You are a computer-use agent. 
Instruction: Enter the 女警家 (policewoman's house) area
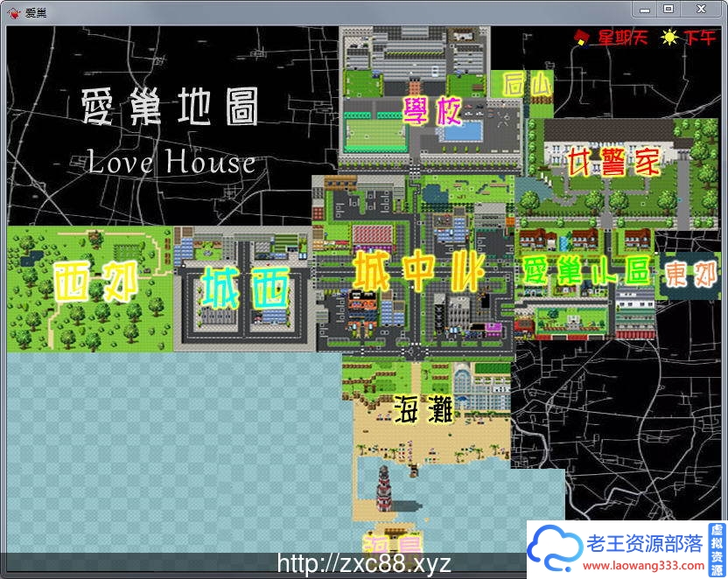click(612, 162)
